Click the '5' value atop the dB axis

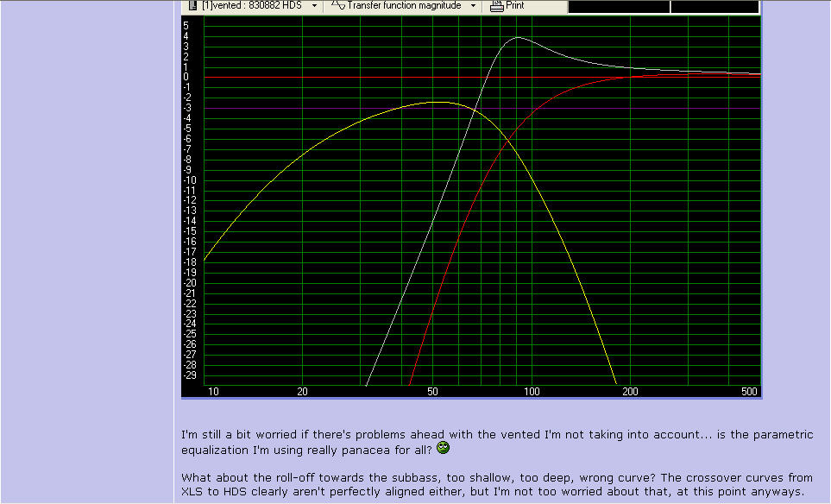(x=186, y=25)
